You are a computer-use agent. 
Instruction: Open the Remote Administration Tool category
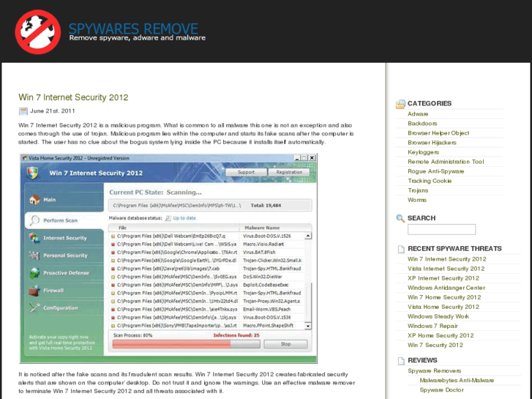click(x=446, y=162)
